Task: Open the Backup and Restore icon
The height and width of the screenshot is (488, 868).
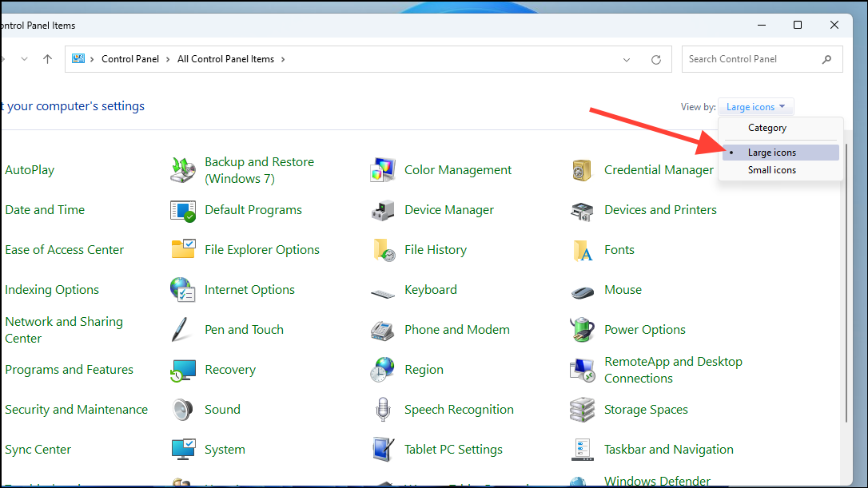Action: (183, 170)
